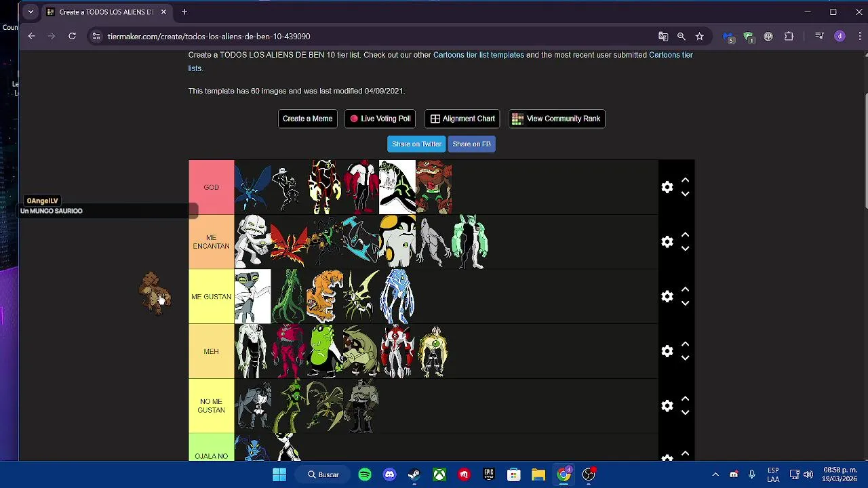This screenshot has height=488, width=868.
Task: Open the volume control in system tray
Action: tap(808, 474)
